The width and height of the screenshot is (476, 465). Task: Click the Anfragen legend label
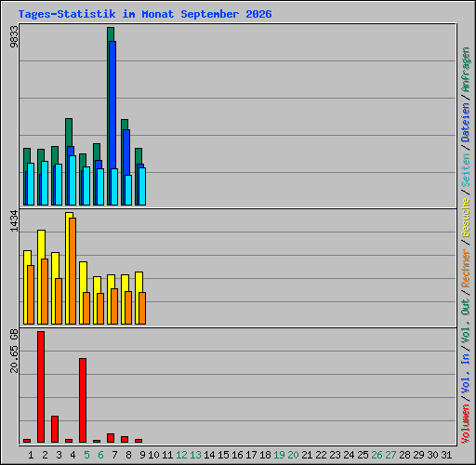pos(466,70)
